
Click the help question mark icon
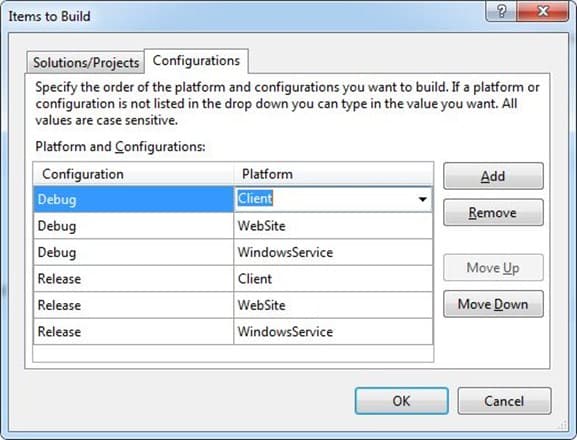pyautogui.click(x=501, y=11)
